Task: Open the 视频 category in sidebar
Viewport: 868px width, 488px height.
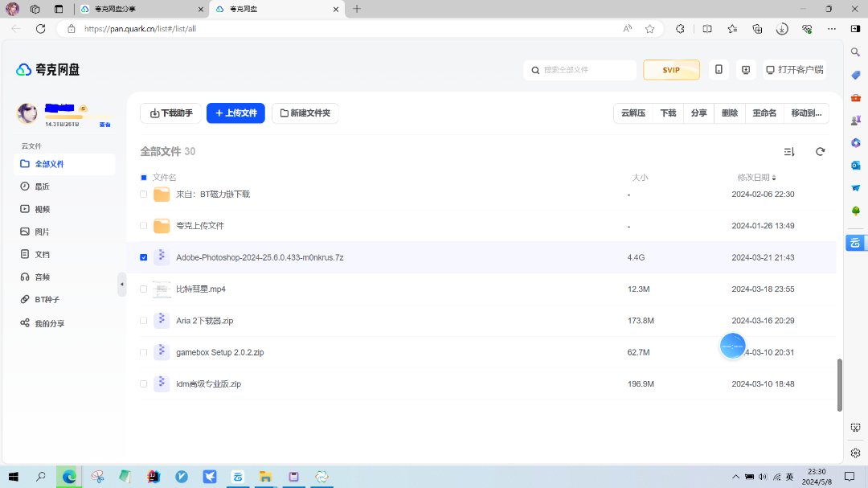Action: point(42,209)
